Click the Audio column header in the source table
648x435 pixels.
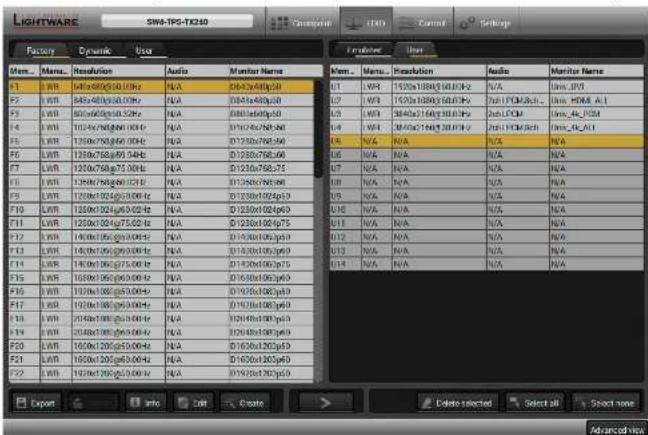coord(197,71)
